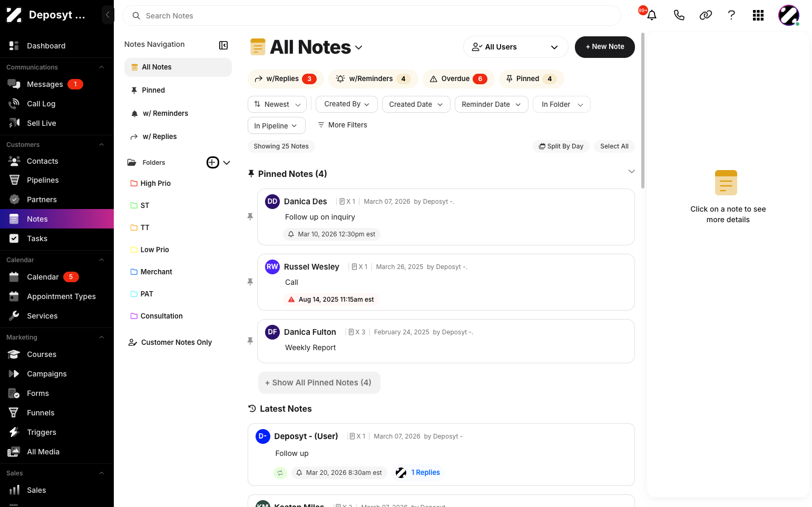The height and width of the screenshot is (507, 812).
Task: Open the Created By filter dropdown
Action: 347,104
